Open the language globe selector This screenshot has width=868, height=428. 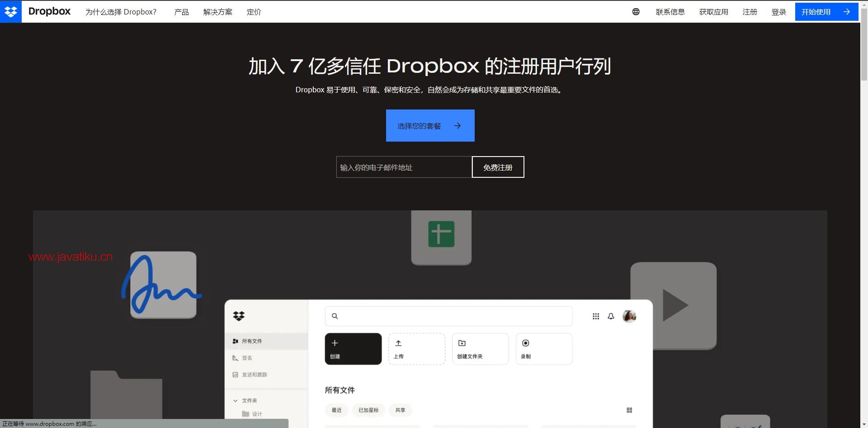click(x=636, y=12)
